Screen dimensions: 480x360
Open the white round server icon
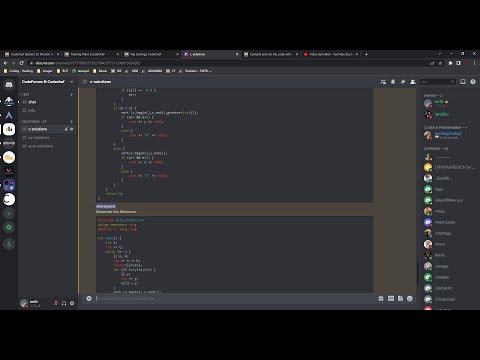click(9, 199)
